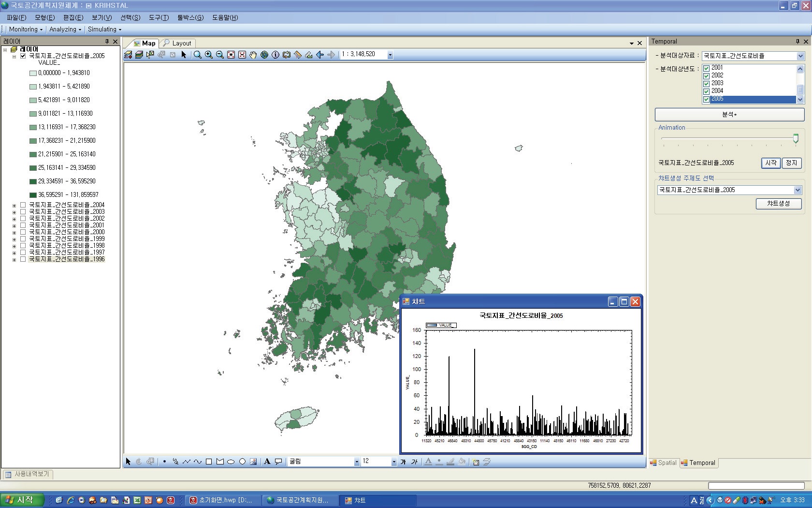812x508 pixels.
Task: Enable the 국토지표_간선도로비율_2004 layer checkbox
Action: click(23, 205)
